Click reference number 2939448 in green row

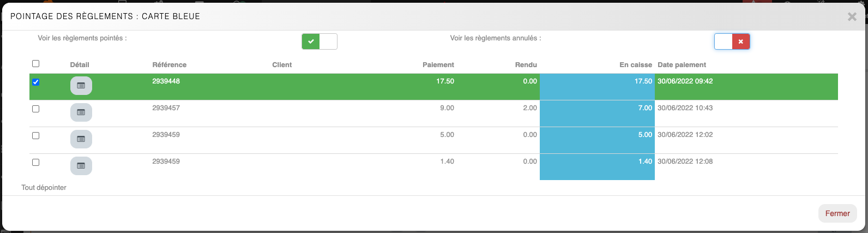coord(166,81)
